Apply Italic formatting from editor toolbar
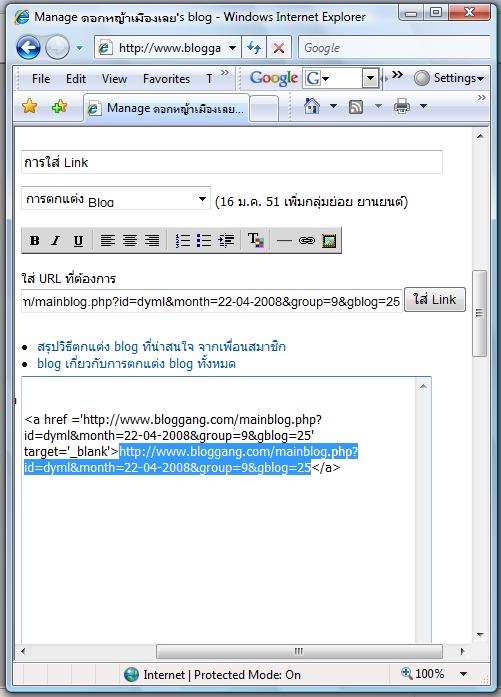The width and height of the screenshot is (501, 697). pyautogui.click(x=56, y=240)
